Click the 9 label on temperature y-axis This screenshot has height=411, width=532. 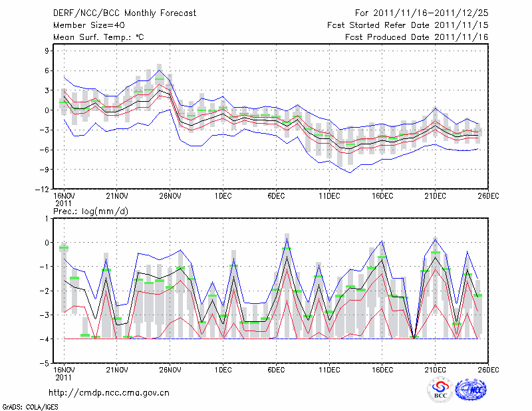click(x=48, y=51)
